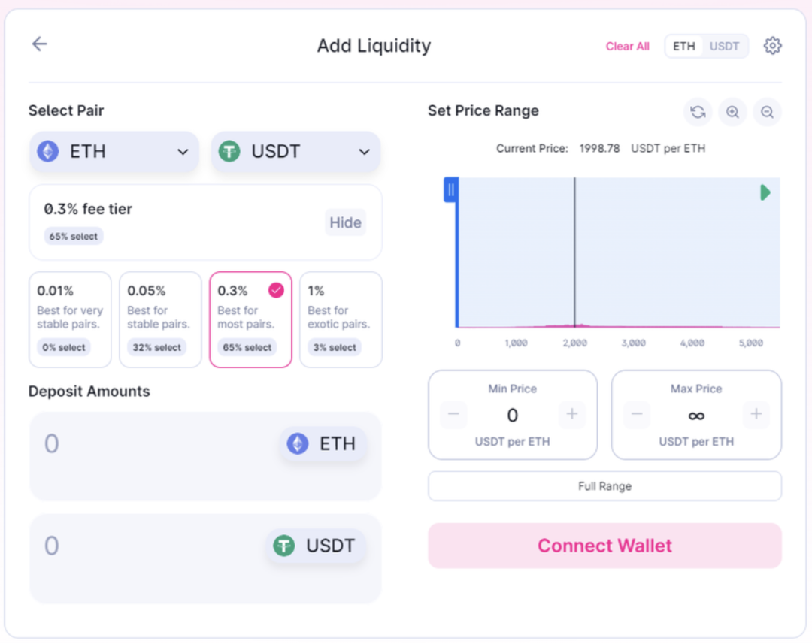812x644 pixels.
Task: Click the ETH token icon in Deposit Amounts
Action: click(x=298, y=443)
